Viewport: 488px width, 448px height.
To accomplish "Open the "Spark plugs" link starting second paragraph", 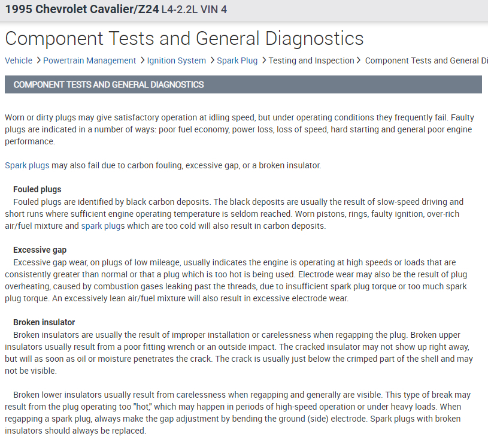I will (x=27, y=165).
